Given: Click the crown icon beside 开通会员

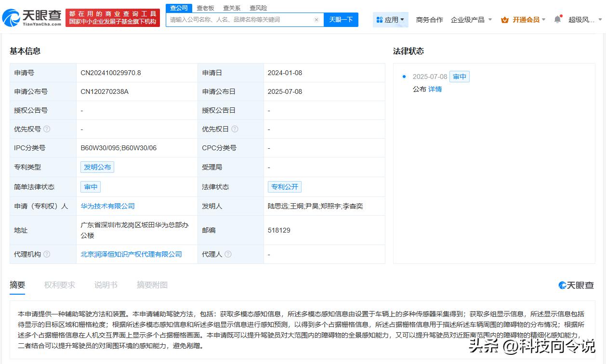Looking at the screenshot, I should [505, 20].
